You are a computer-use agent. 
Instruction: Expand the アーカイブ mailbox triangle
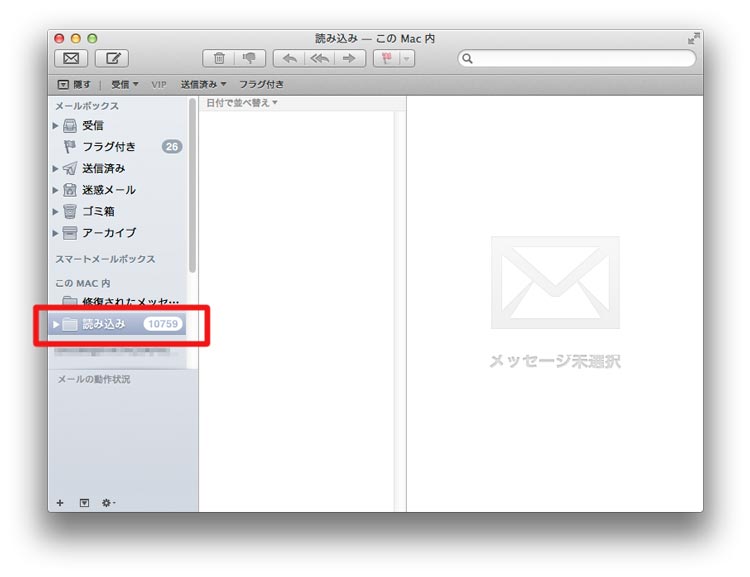pos(55,233)
